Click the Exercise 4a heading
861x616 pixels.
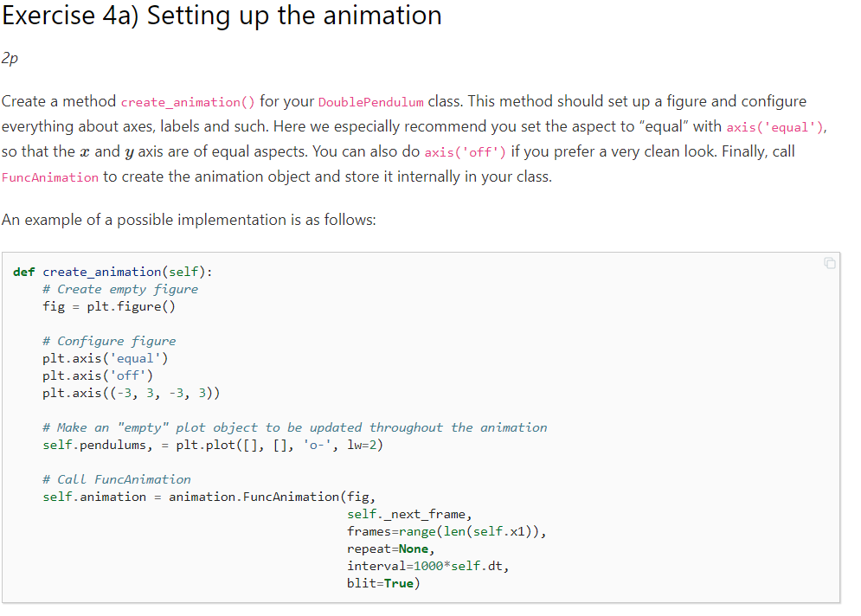tap(221, 16)
